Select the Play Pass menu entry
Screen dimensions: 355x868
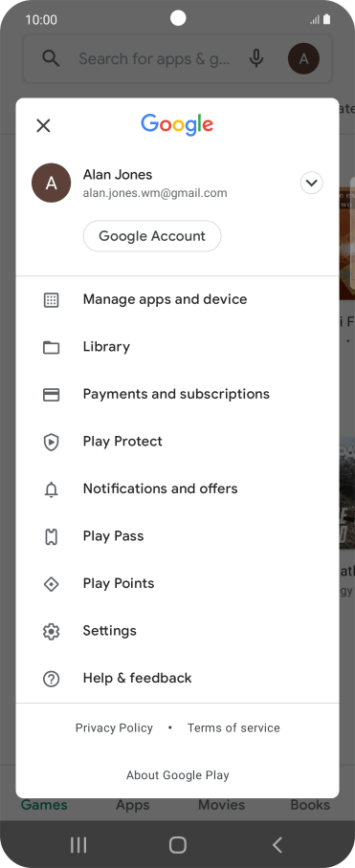[177, 536]
